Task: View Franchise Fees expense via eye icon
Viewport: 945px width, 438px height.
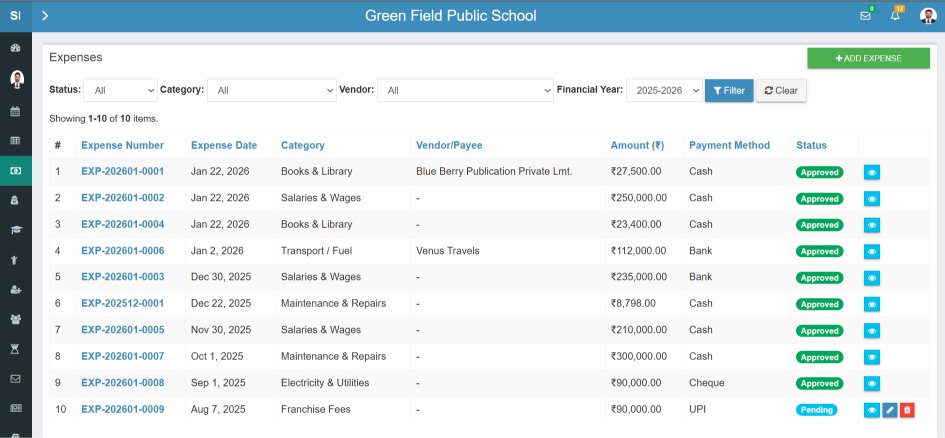Action: pos(871,410)
